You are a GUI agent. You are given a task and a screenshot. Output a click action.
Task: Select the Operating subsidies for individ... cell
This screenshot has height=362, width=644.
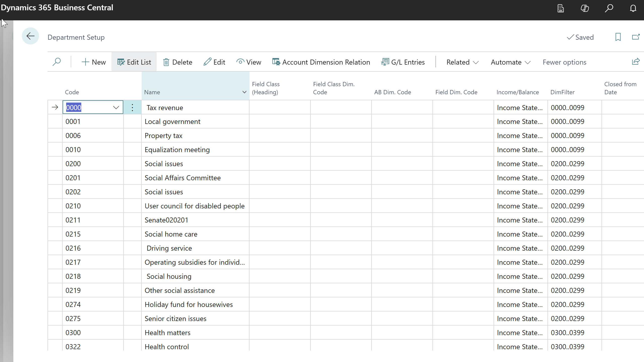pyautogui.click(x=195, y=262)
